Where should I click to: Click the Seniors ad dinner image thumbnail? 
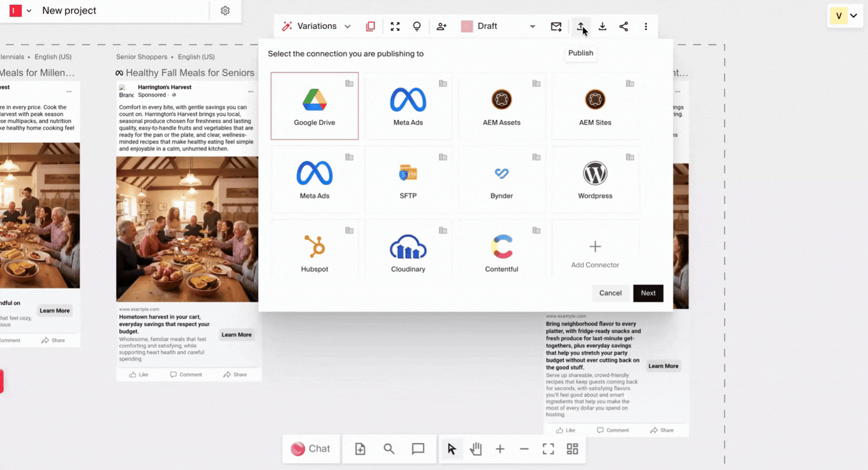tap(187, 229)
